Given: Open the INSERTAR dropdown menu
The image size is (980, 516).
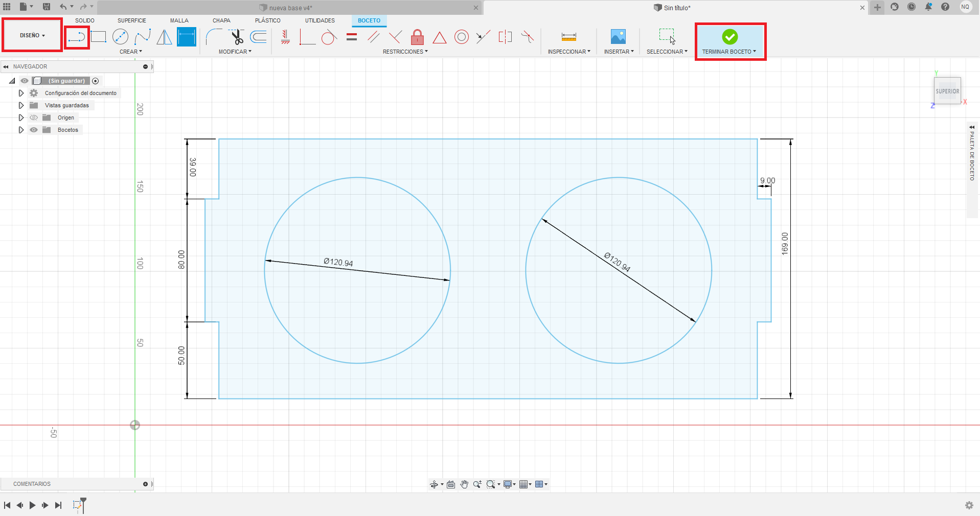Looking at the screenshot, I should pos(619,52).
